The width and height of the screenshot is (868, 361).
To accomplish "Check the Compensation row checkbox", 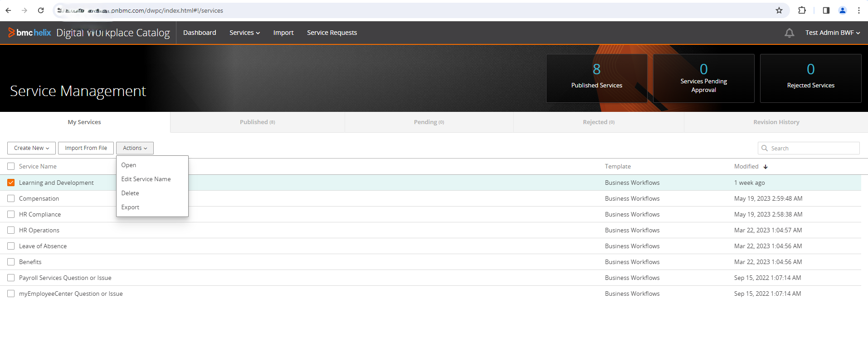I will coord(11,198).
